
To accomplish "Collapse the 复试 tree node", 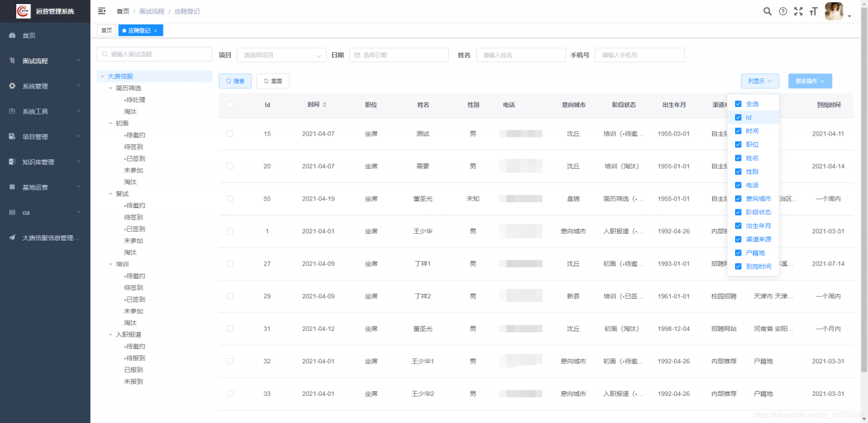I will pos(111,194).
